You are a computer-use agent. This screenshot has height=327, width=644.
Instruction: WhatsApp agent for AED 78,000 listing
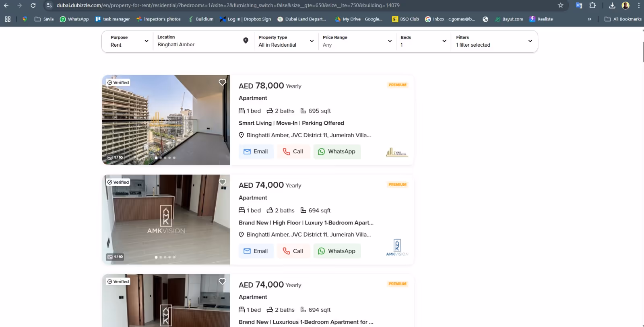337,152
